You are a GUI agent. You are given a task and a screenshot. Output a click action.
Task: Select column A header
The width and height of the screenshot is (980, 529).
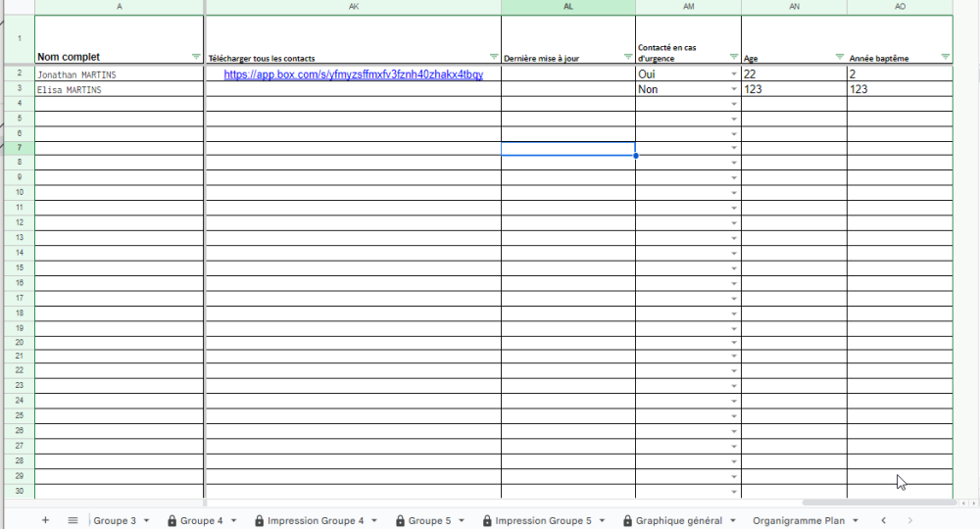point(120,7)
